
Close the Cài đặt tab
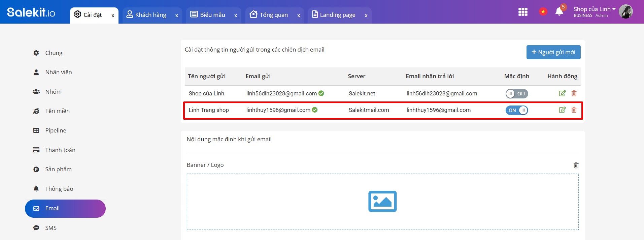pos(113,16)
